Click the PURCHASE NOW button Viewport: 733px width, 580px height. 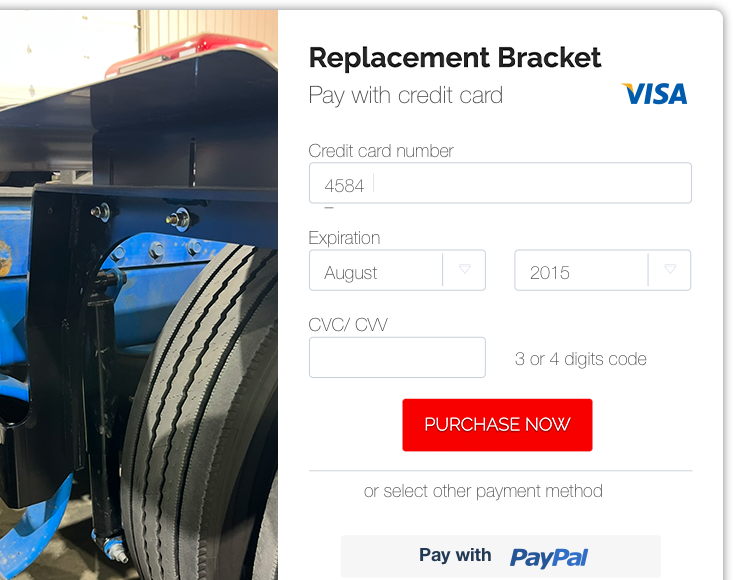click(497, 425)
